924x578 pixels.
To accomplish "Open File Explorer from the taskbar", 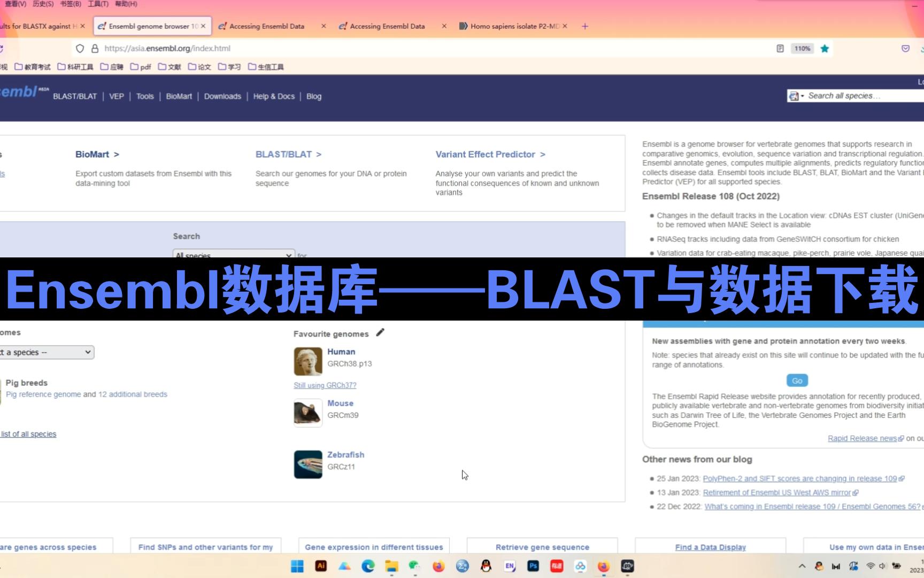I will (x=392, y=566).
